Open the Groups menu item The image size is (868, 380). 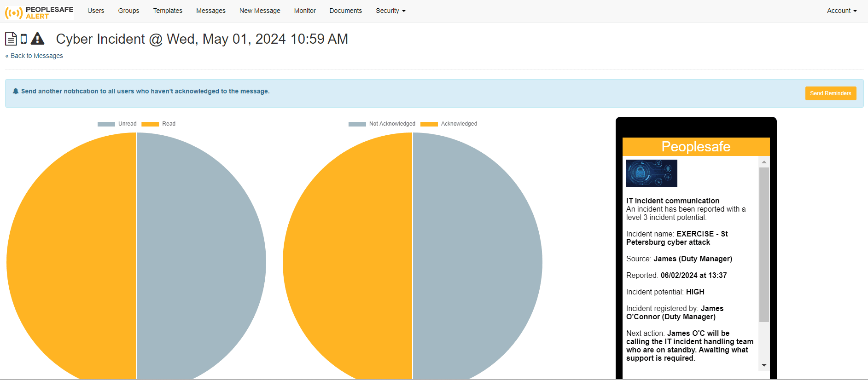pyautogui.click(x=128, y=11)
